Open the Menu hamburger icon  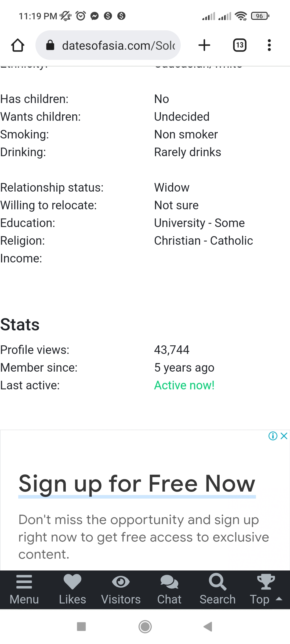click(x=24, y=590)
